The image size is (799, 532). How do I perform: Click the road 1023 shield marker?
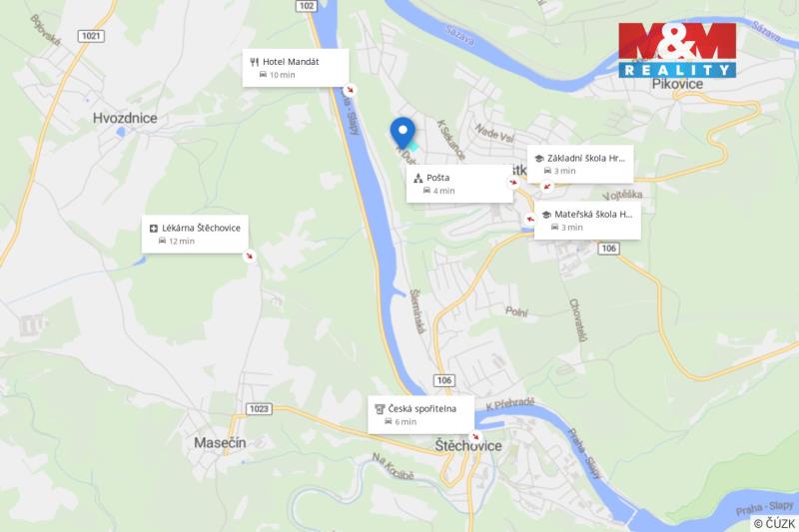click(x=259, y=409)
